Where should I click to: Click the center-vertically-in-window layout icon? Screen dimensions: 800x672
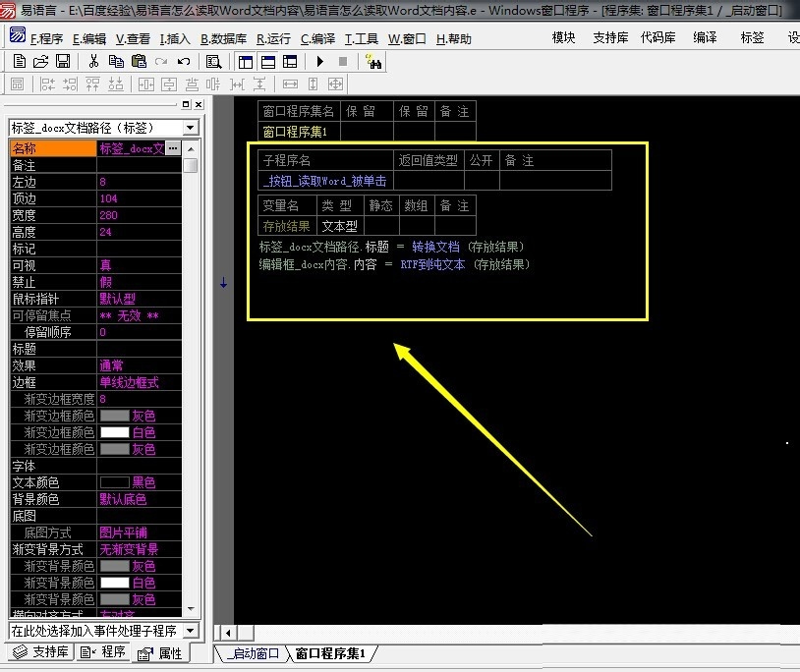pos(169,84)
